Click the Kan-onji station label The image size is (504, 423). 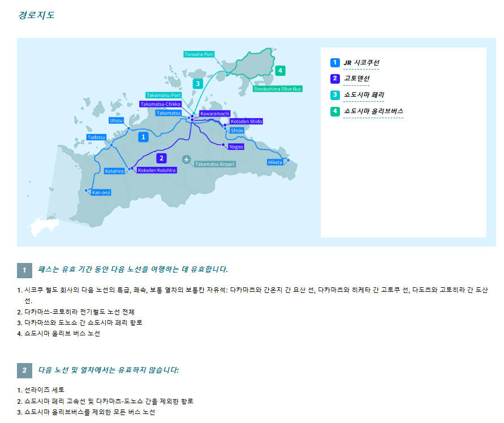[101, 192]
